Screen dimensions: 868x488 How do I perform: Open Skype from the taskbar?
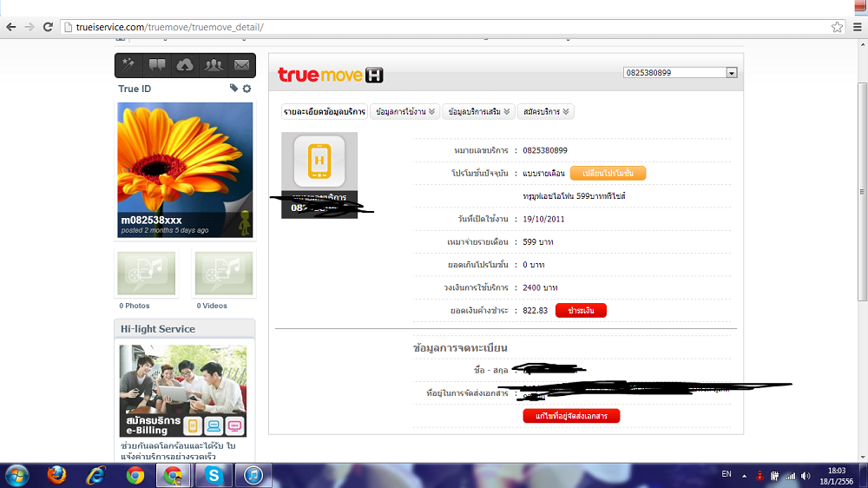click(214, 475)
